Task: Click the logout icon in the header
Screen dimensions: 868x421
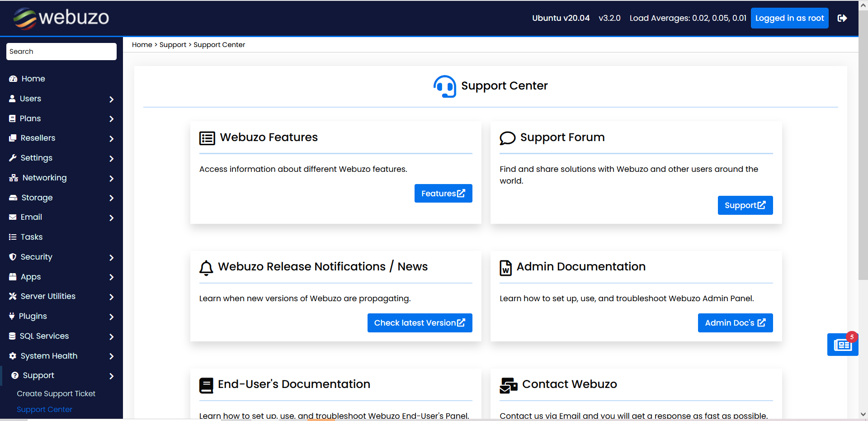Action: tap(842, 18)
